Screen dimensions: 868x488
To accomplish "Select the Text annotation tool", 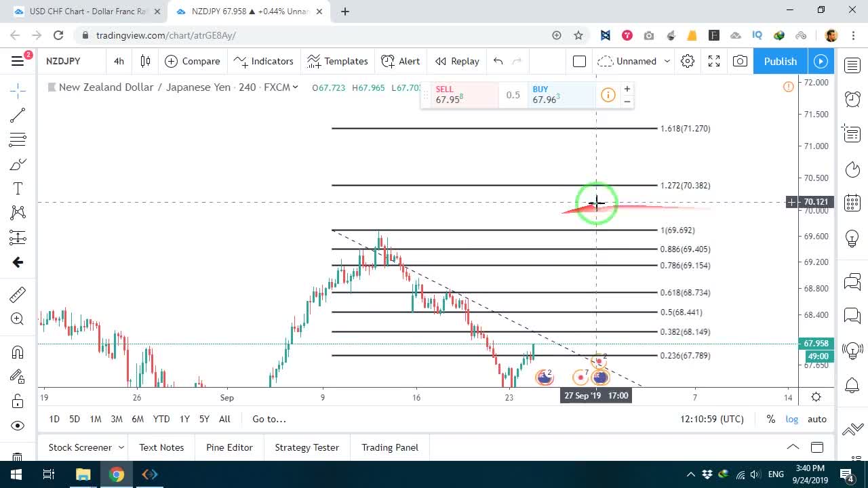I will pos(18,188).
